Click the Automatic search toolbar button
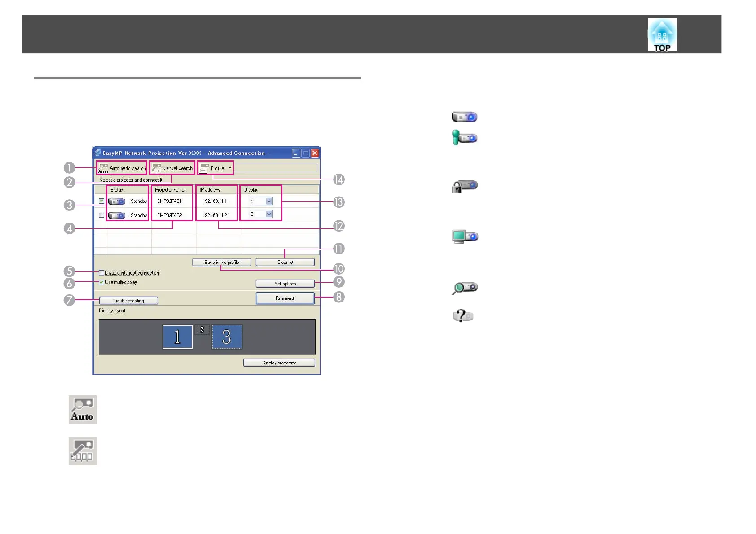Image resolution: width=756 pixels, height=534 pixels. (122, 168)
